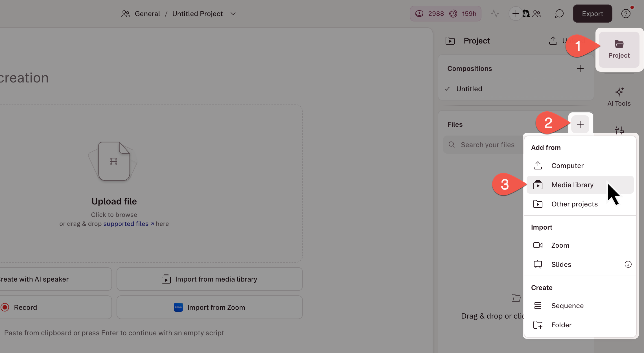Open the supported files link

click(x=128, y=224)
